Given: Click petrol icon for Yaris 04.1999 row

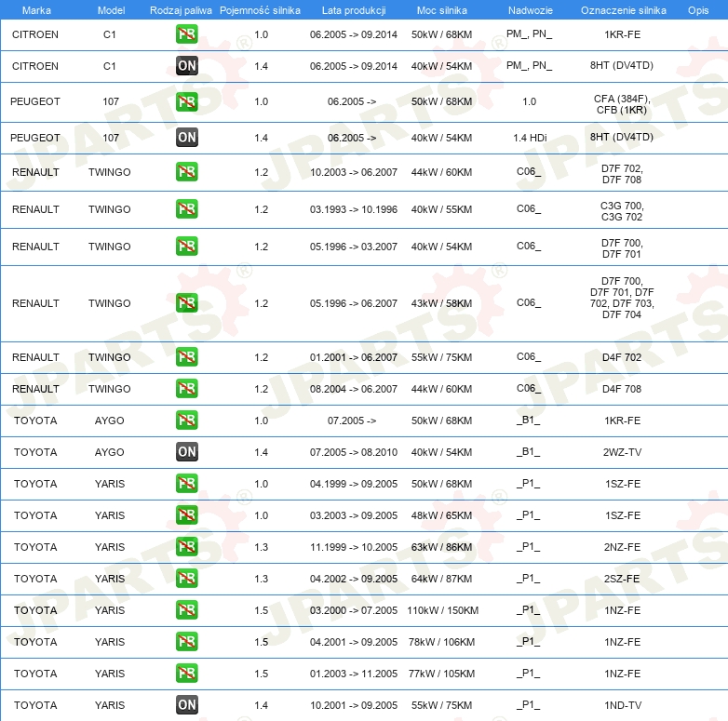Looking at the screenshot, I should (x=186, y=483).
